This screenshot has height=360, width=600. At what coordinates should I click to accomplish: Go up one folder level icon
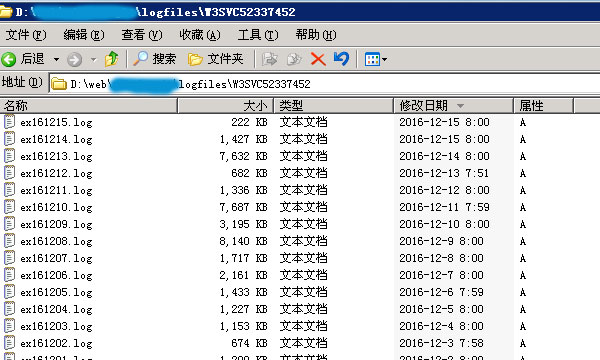(x=112, y=59)
